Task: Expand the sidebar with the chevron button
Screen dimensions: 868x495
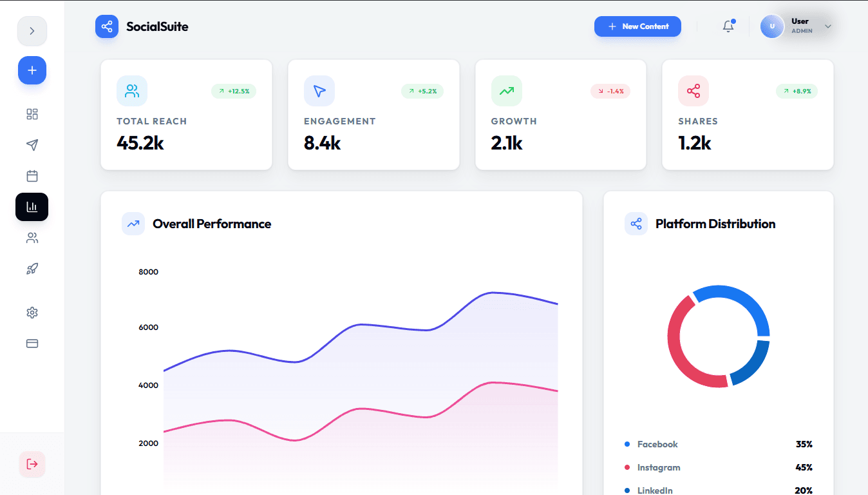Action: [32, 31]
